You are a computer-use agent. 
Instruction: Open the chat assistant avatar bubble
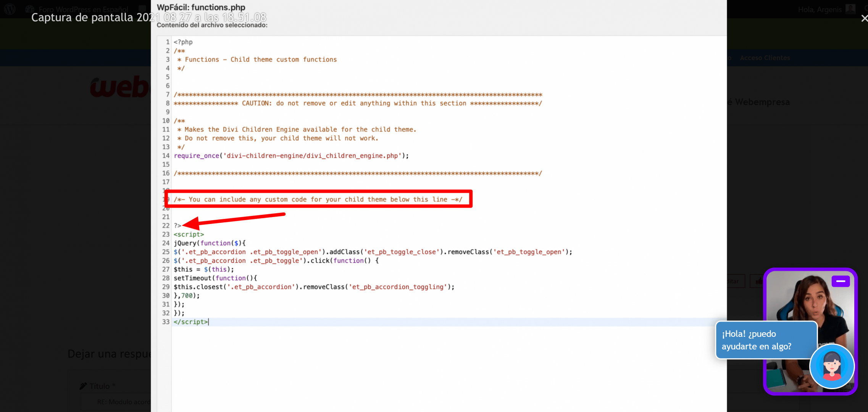tap(832, 366)
